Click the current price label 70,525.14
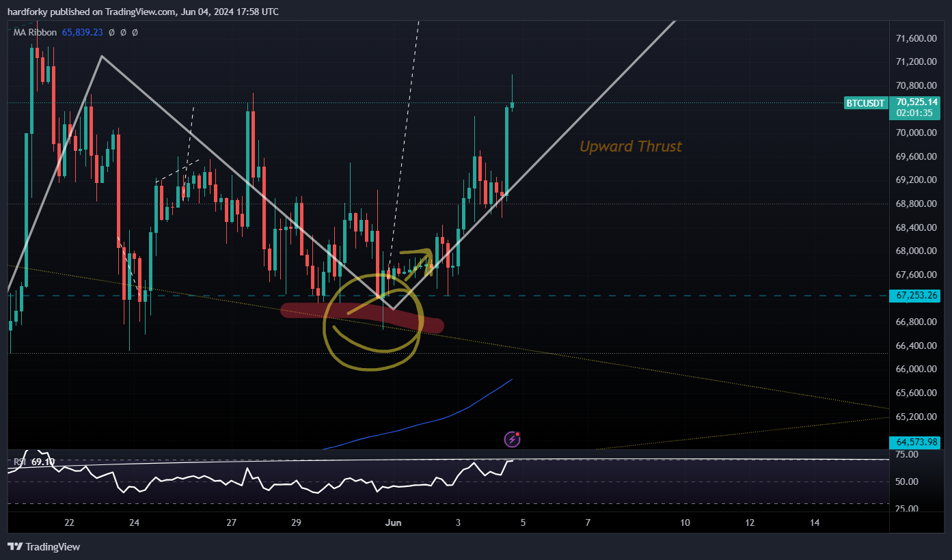 coord(918,102)
